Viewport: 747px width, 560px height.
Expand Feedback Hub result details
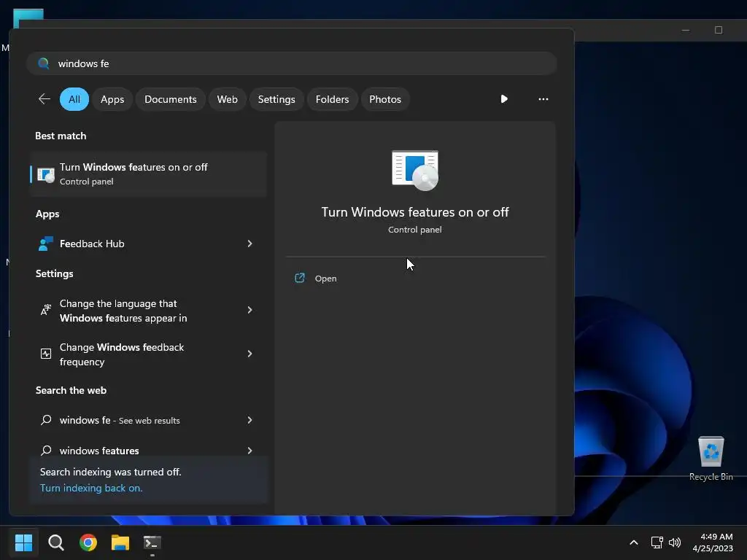[x=249, y=244]
